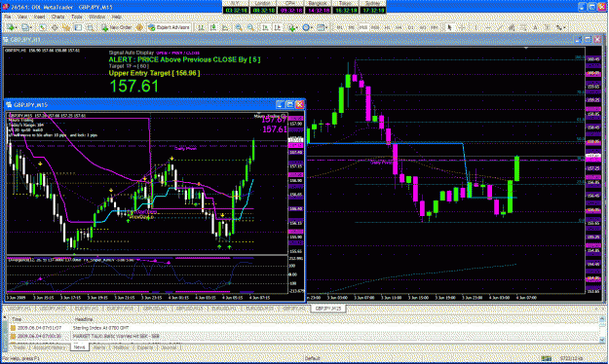609x364 pixels.
Task: Click the New Order button
Action: tap(117, 27)
